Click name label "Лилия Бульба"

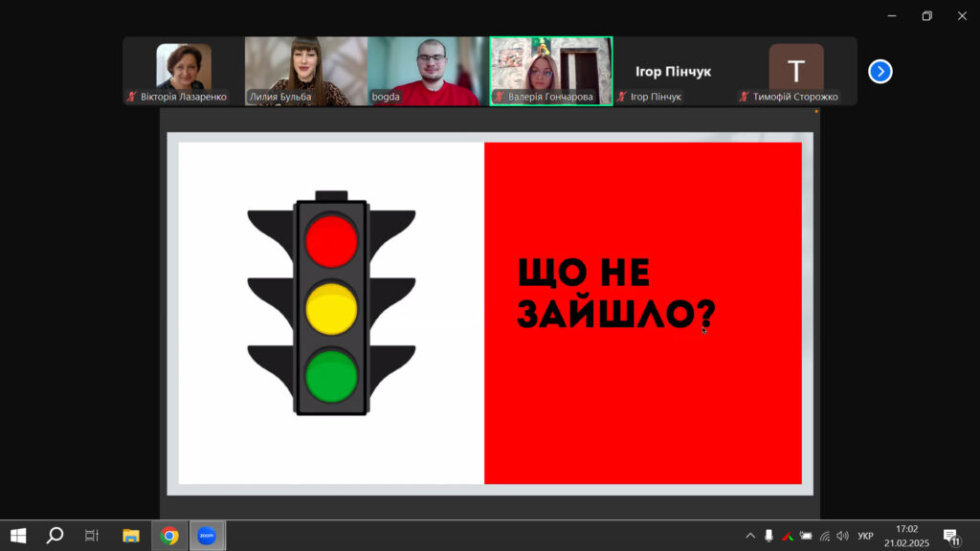(280, 97)
